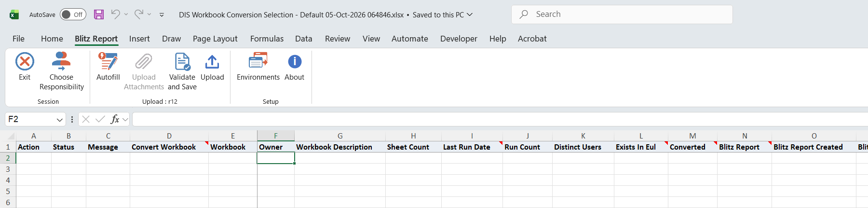868x208 pixels.
Task: Click the Save floppy disk icon
Action: pos(99,14)
